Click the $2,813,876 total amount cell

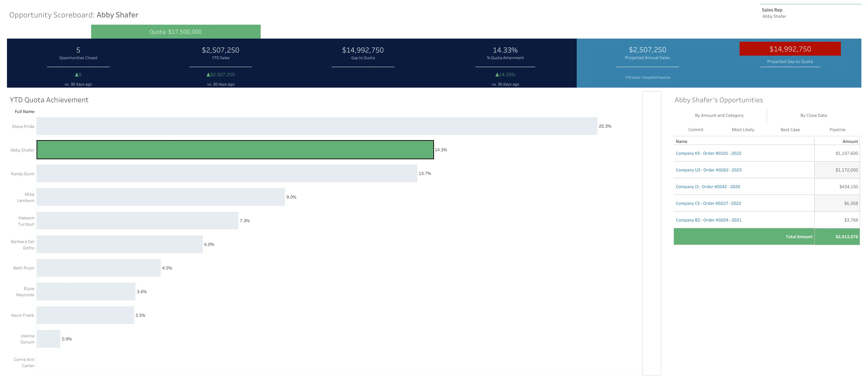(837, 237)
